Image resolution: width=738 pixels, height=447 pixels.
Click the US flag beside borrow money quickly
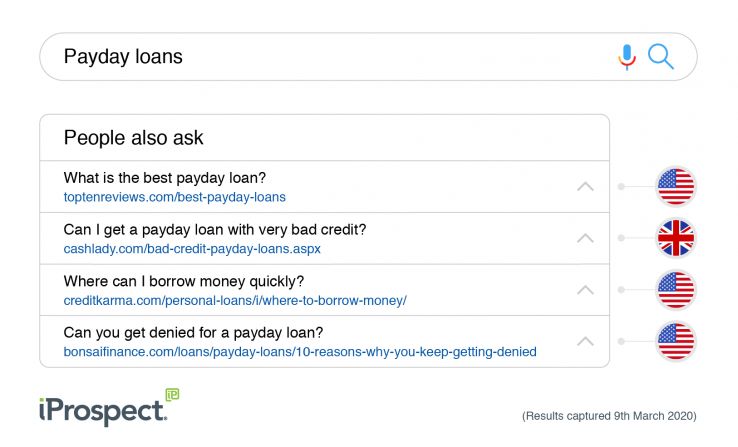point(675,290)
